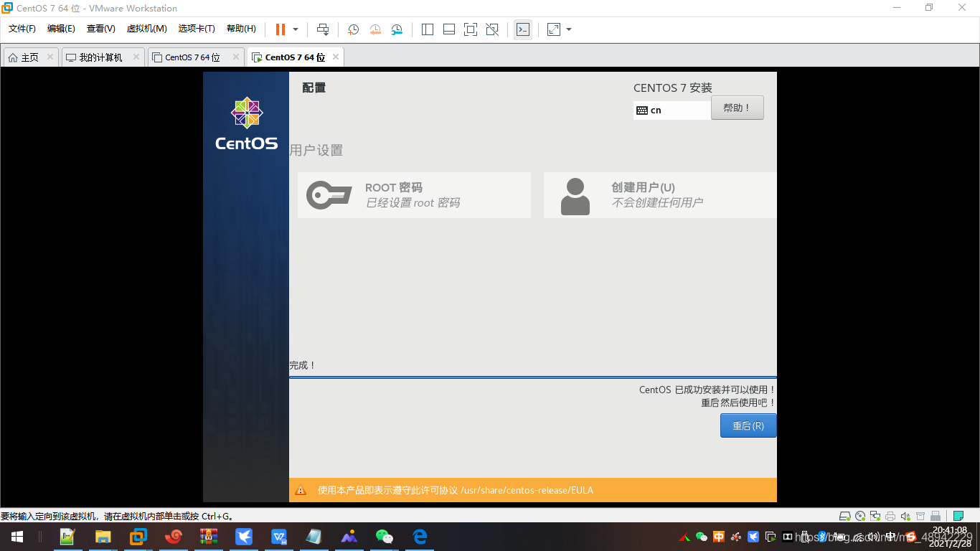Click the Sogou input method tray icon

(911, 537)
